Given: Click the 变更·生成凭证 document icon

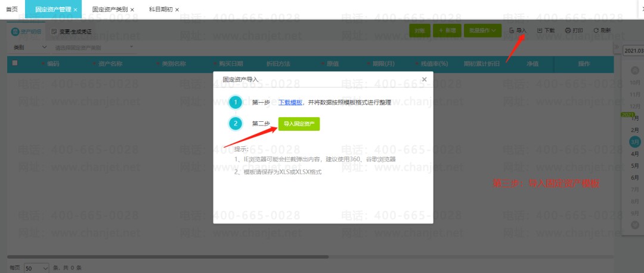Looking at the screenshot, I should 54,32.
